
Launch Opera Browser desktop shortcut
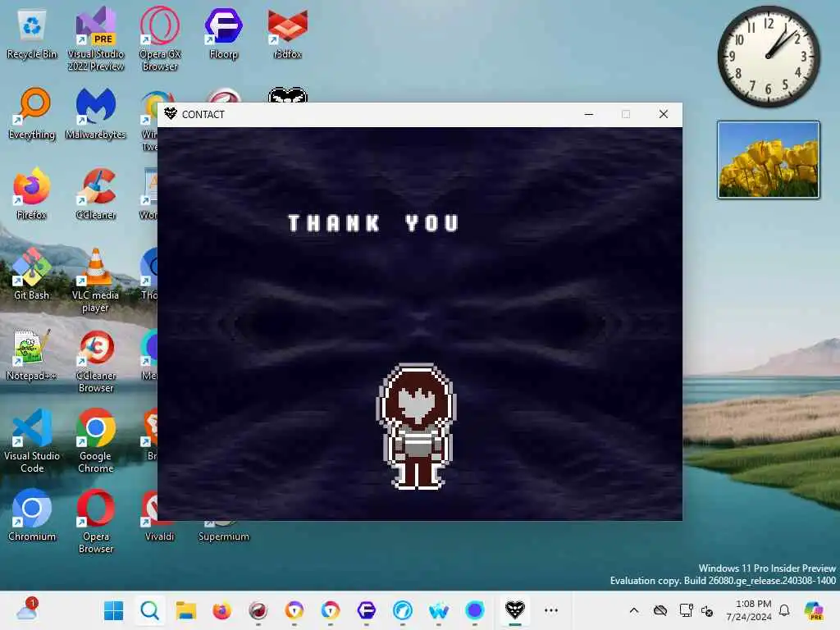96,522
